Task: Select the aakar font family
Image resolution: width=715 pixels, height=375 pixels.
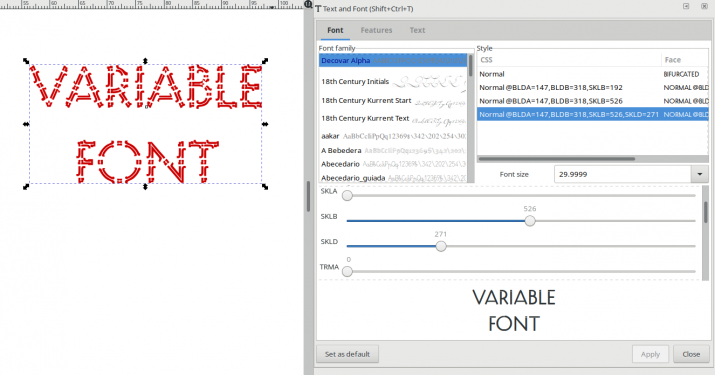Action: click(393, 136)
